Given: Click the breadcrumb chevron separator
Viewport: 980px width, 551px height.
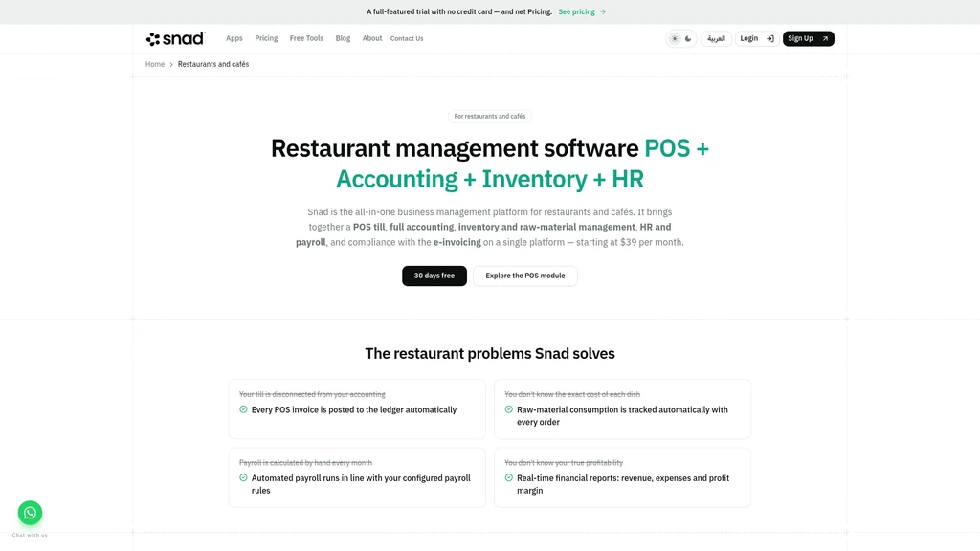Looking at the screenshot, I should click(171, 65).
